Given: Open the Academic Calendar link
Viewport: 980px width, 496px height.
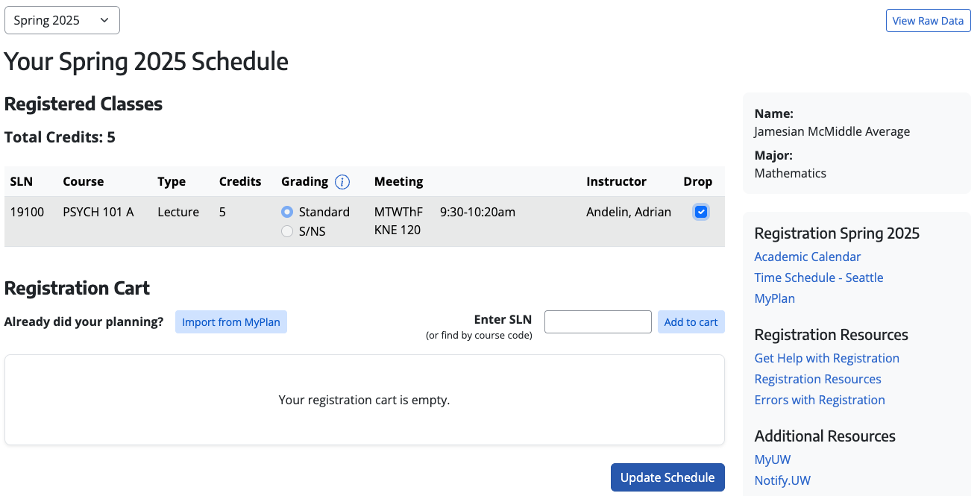Looking at the screenshot, I should (807, 257).
